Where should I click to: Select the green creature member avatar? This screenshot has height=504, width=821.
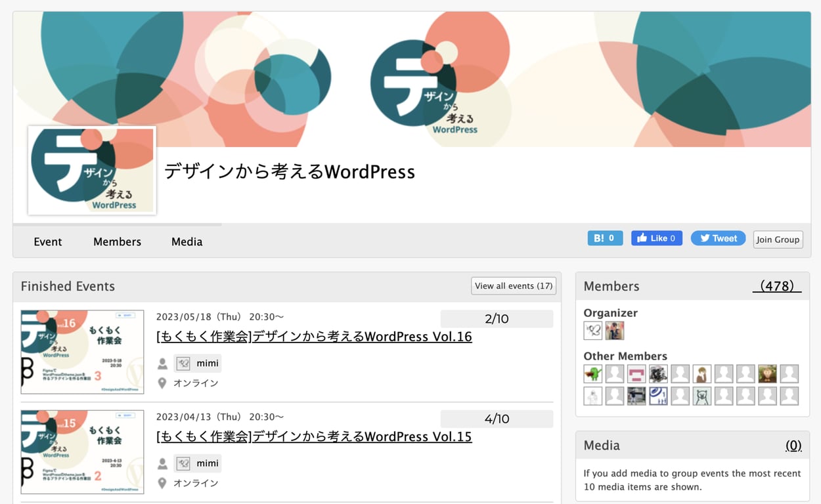point(592,373)
